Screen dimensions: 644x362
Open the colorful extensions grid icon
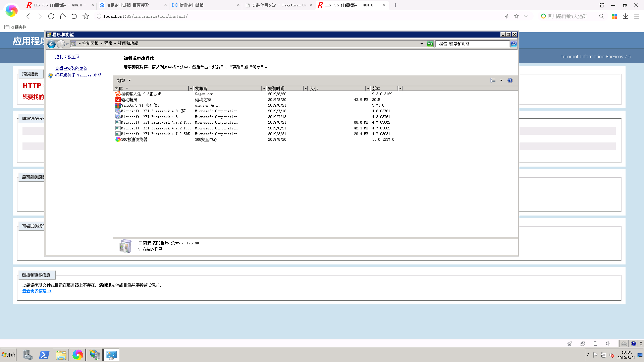[x=614, y=16]
